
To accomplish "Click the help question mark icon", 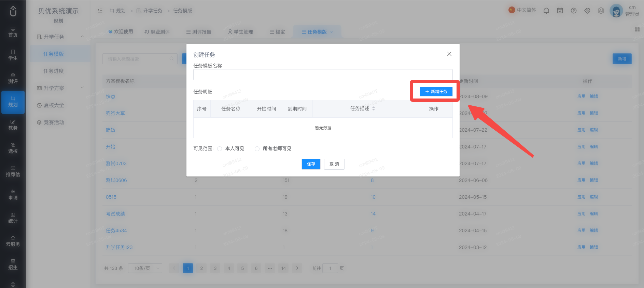I will click(x=574, y=11).
